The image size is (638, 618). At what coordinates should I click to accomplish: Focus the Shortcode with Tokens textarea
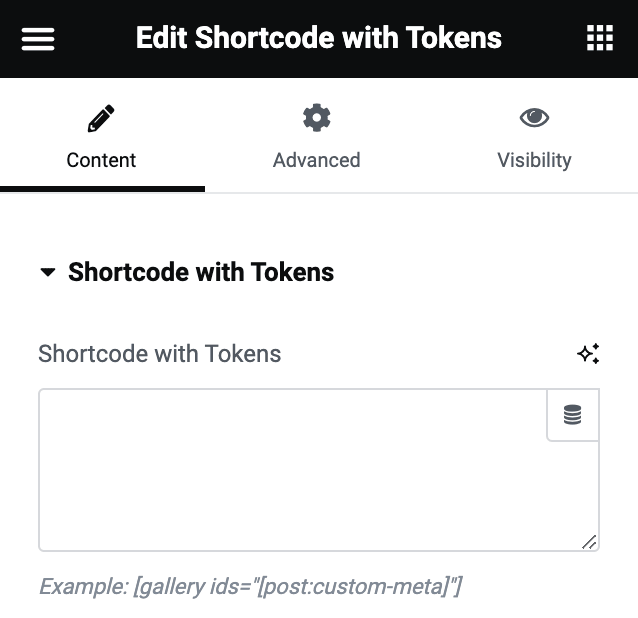click(290, 470)
